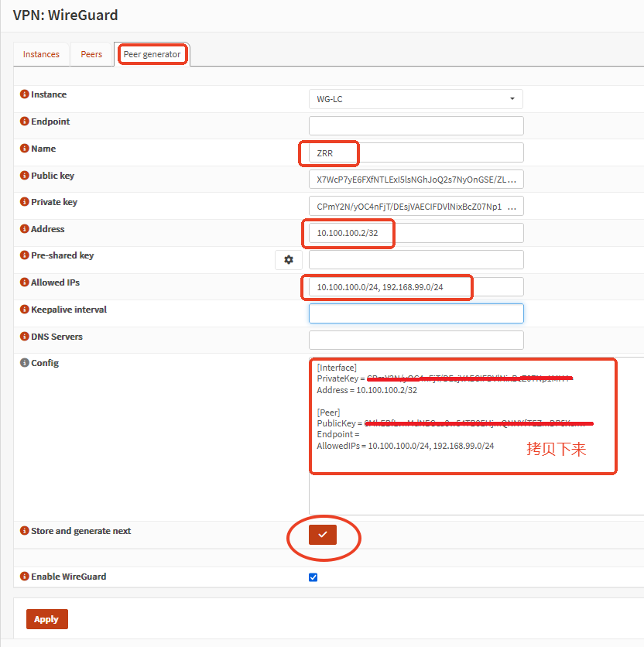644x647 pixels.
Task: Click the info icon beside Config
Action: pos(25,363)
